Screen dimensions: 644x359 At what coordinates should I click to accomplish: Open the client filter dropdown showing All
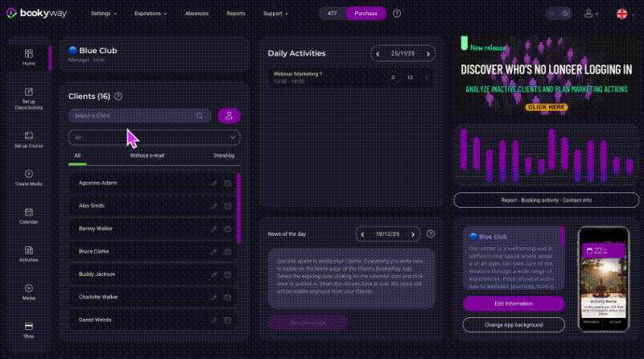[x=155, y=138]
